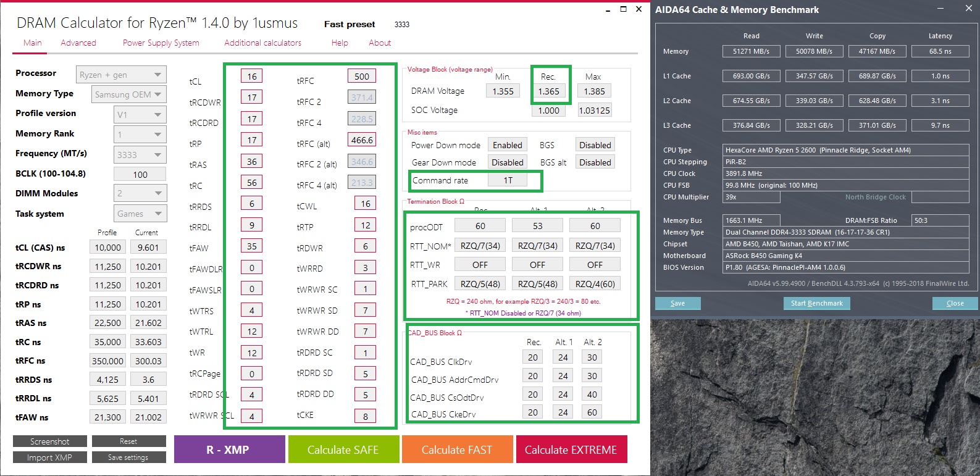Select the Command rate 1T field
980x476 pixels.
click(508, 180)
